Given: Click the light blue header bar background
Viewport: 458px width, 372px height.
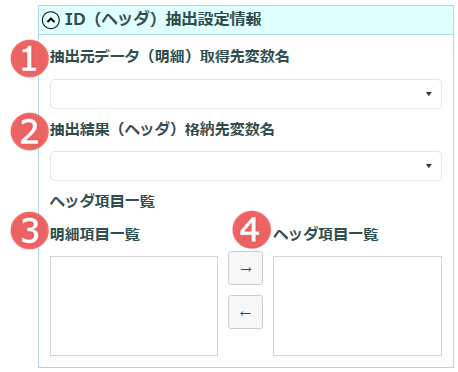Looking at the screenshot, I should point(357,20).
